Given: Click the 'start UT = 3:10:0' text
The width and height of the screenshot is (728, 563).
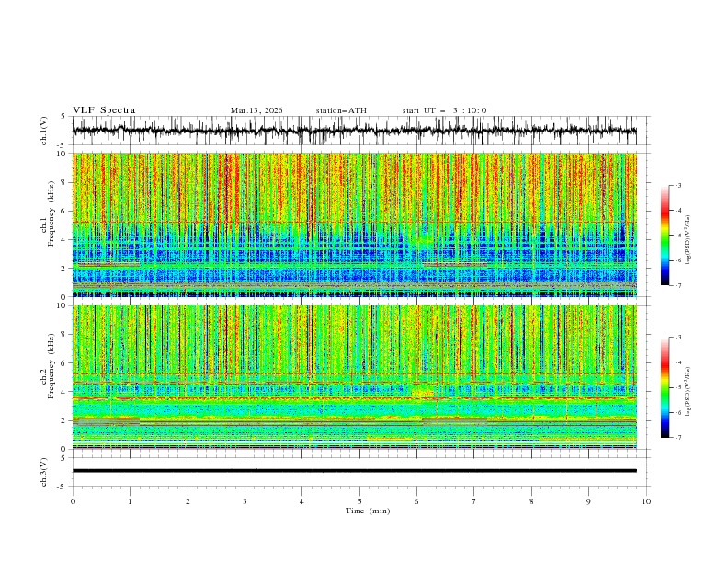Looking at the screenshot, I should point(444,110).
